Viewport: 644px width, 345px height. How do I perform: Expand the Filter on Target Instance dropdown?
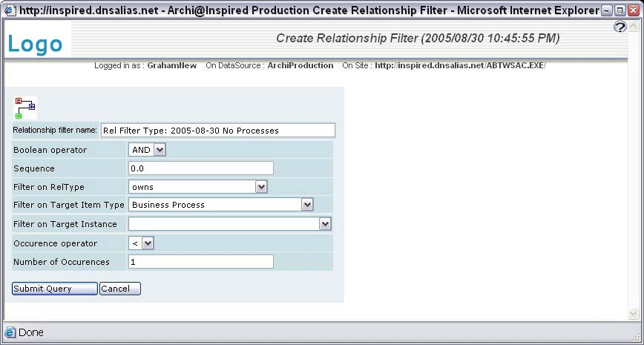point(325,224)
